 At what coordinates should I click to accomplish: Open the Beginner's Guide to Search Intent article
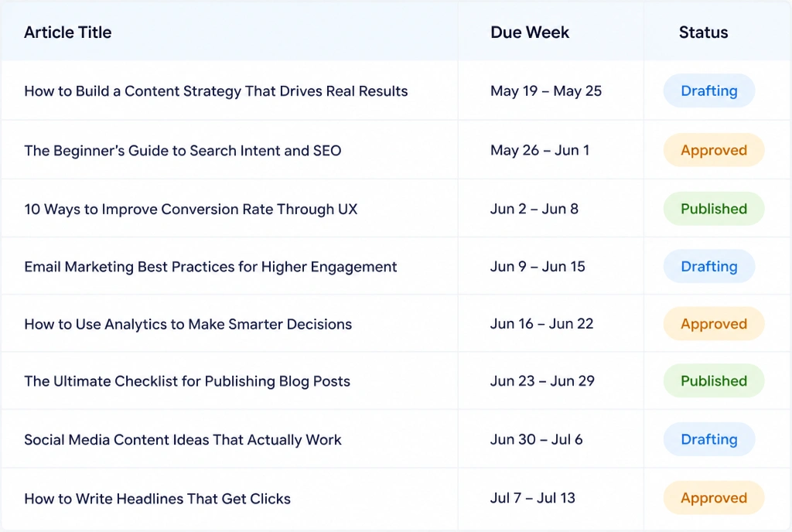[x=183, y=151]
